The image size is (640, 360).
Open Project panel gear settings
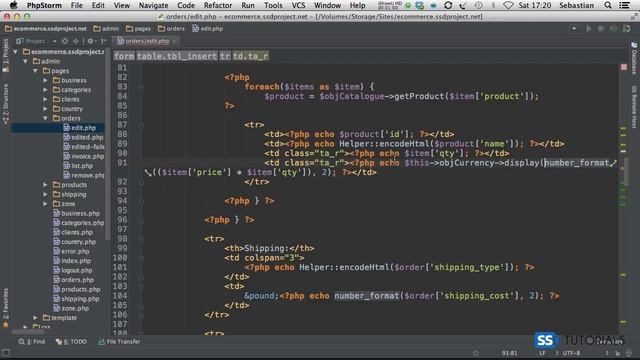pyautogui.click(x=90, y=41)
